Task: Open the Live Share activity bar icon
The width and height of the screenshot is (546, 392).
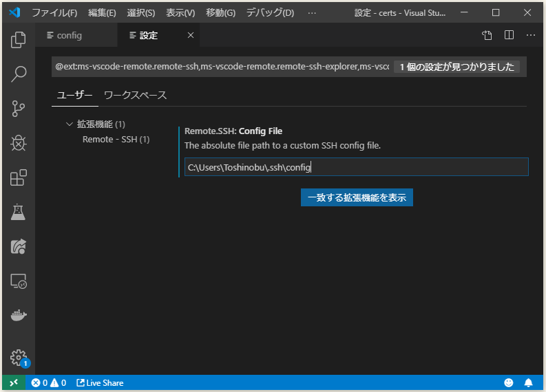Action: (18, 246)
